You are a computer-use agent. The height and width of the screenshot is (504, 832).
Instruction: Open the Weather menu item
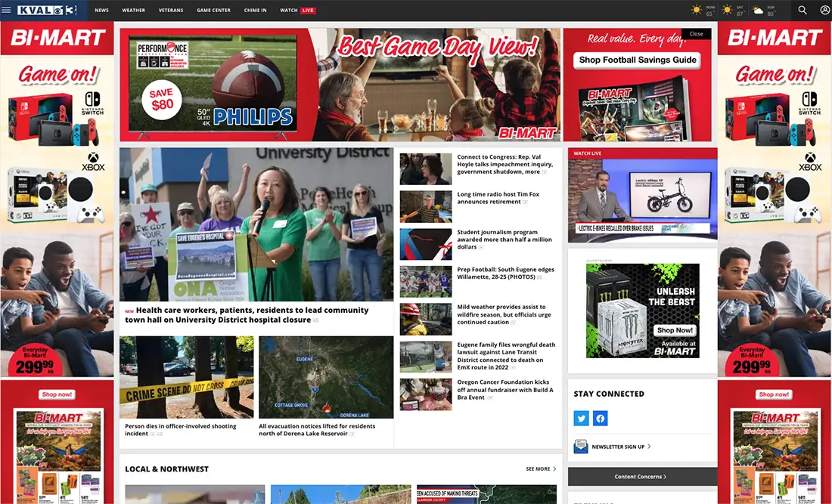pyautogui.click(x=134, y=10)
